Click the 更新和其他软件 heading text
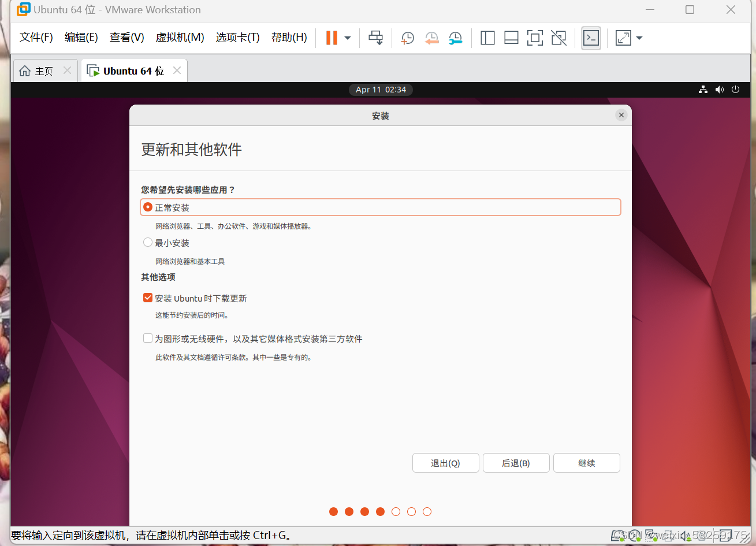This screenshot has width=756, height=546. point(192,150)
